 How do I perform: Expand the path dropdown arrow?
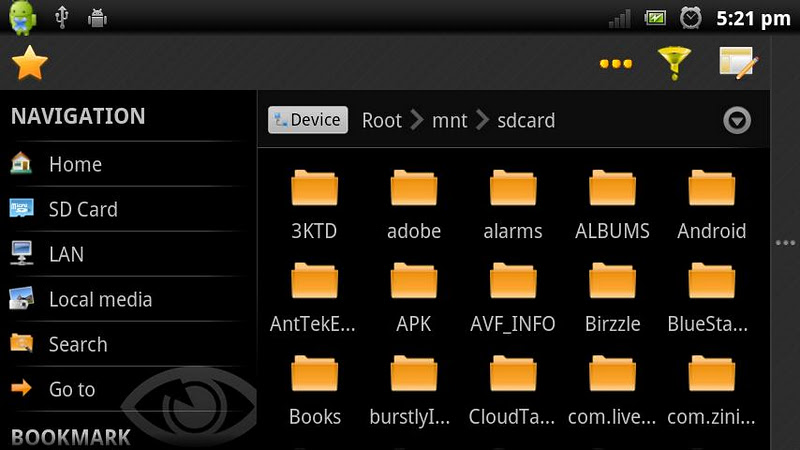737,121
